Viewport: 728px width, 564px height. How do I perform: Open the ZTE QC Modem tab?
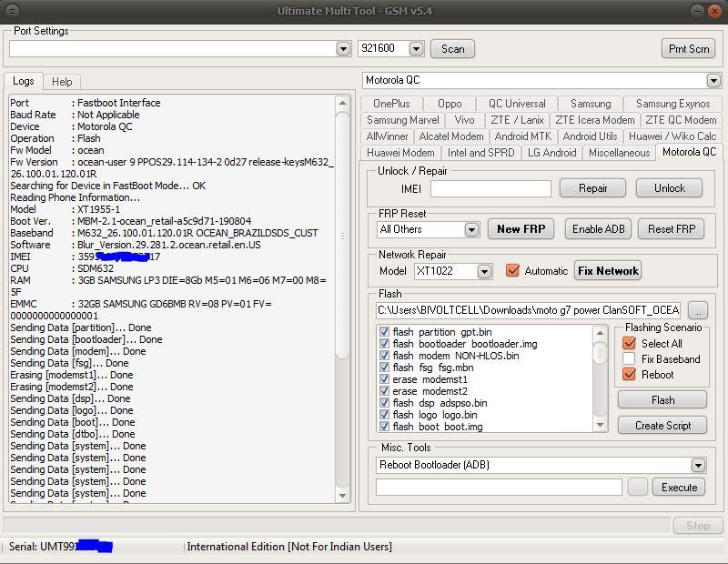click(x=681, y=120)
